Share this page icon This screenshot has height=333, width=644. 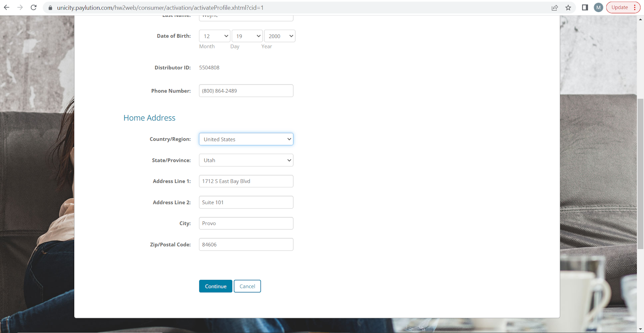(555, 8)
